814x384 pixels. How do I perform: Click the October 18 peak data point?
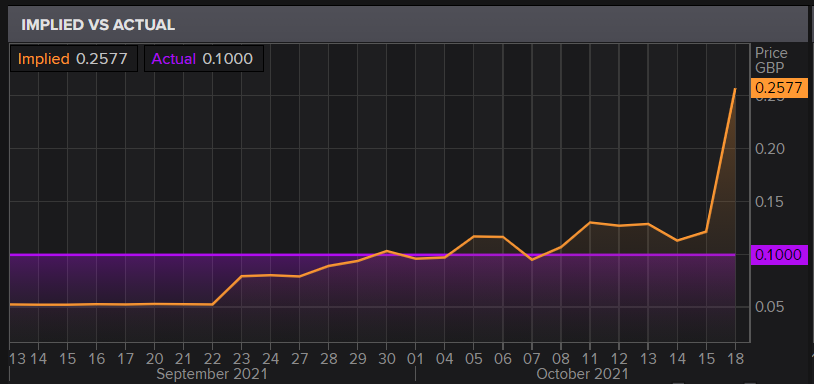tap(735, 89)
